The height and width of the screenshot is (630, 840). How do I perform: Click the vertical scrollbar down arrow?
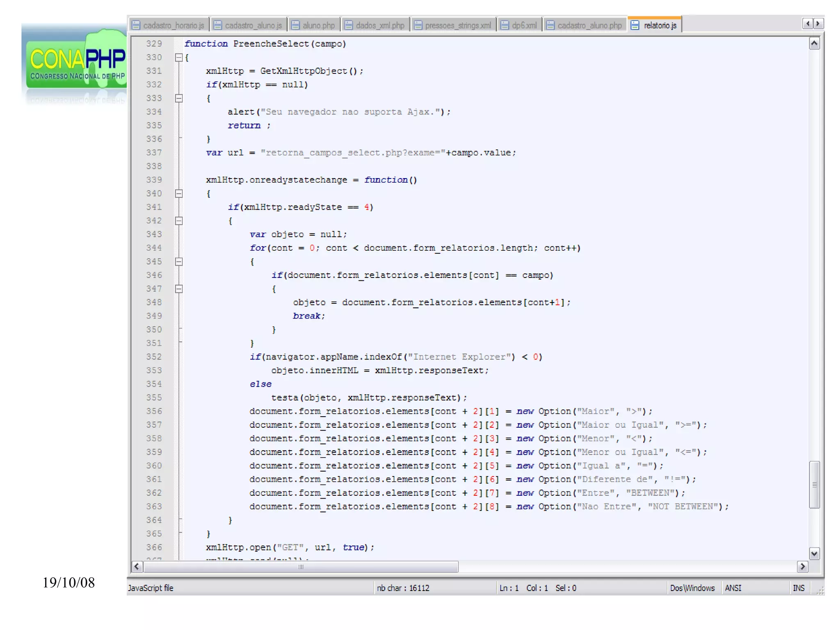[815, 554]
